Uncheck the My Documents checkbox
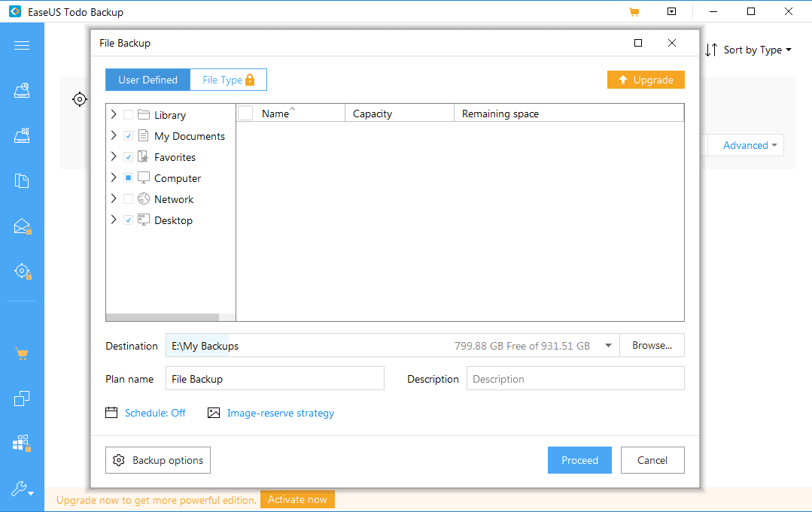The width and height of the screenshot is (812, 512). (x=128, y=136)
